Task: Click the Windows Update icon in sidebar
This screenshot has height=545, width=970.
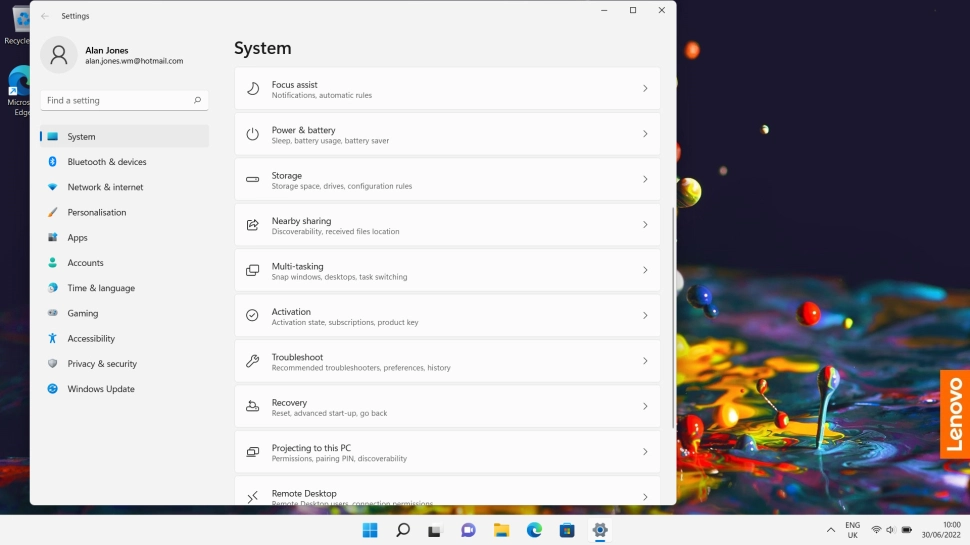Action: pos(52,389)
